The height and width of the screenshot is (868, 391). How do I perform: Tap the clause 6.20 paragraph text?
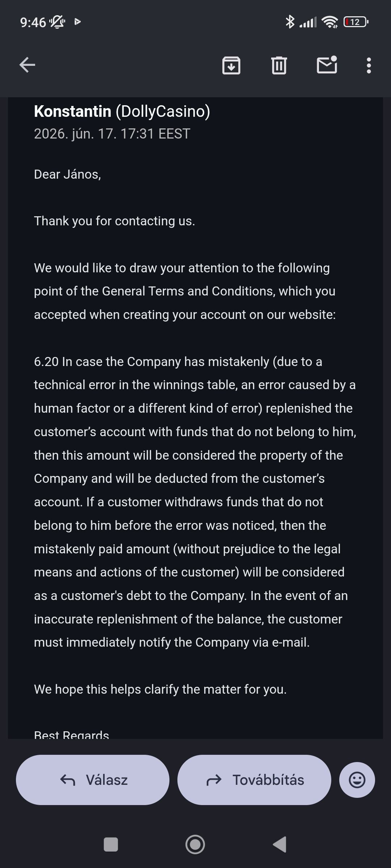(x=195, y=502)
